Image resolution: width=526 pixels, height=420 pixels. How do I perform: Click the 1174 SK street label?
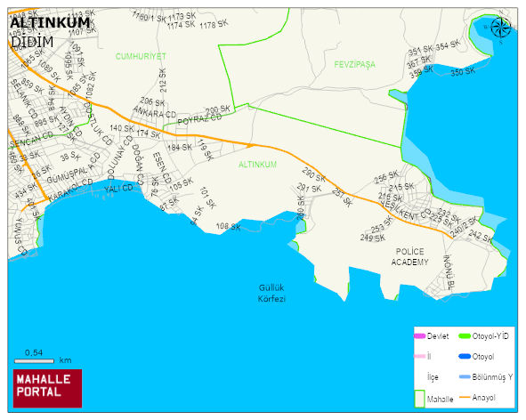click(181, 25)
